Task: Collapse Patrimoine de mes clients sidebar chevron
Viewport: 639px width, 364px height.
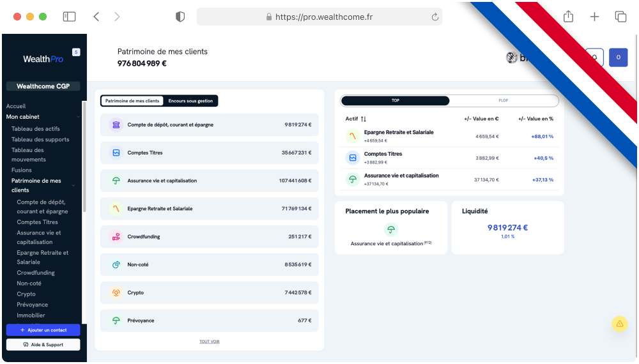Action: coord(73,185)
